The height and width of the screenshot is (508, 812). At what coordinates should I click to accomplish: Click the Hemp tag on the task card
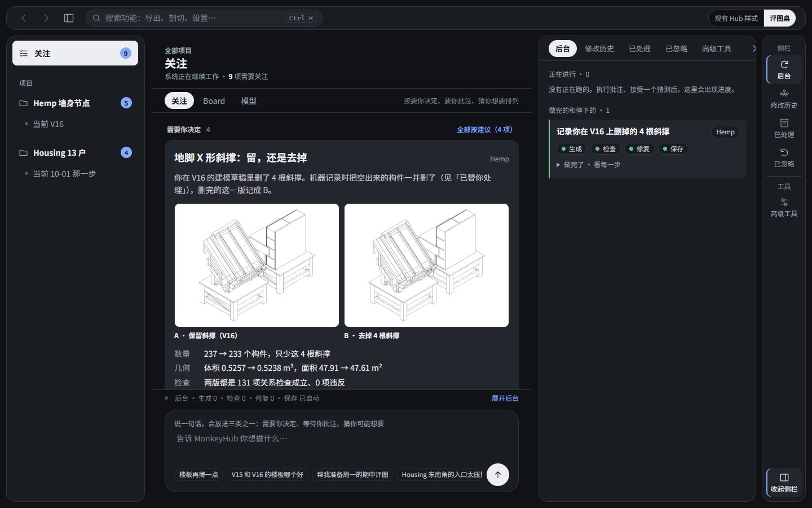point(726,132)
